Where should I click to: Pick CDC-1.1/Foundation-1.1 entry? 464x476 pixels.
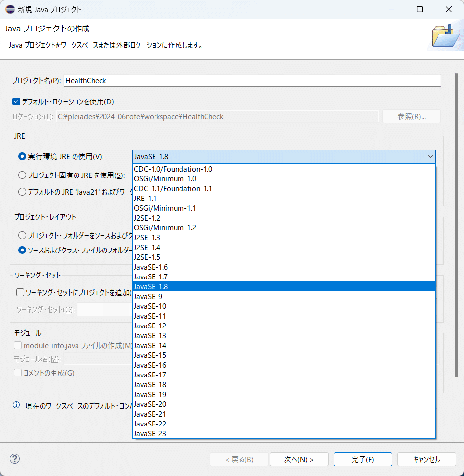point(284,189)
